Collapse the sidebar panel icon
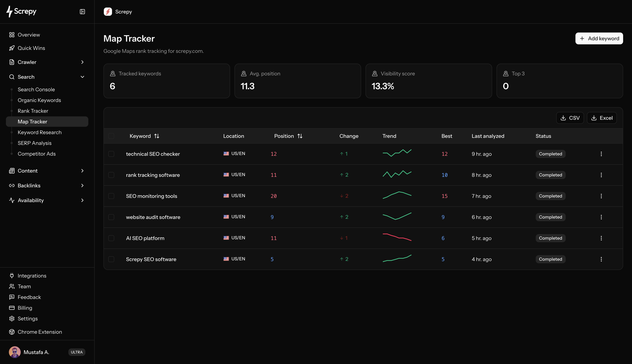632x364 pixels. (82, 12)
